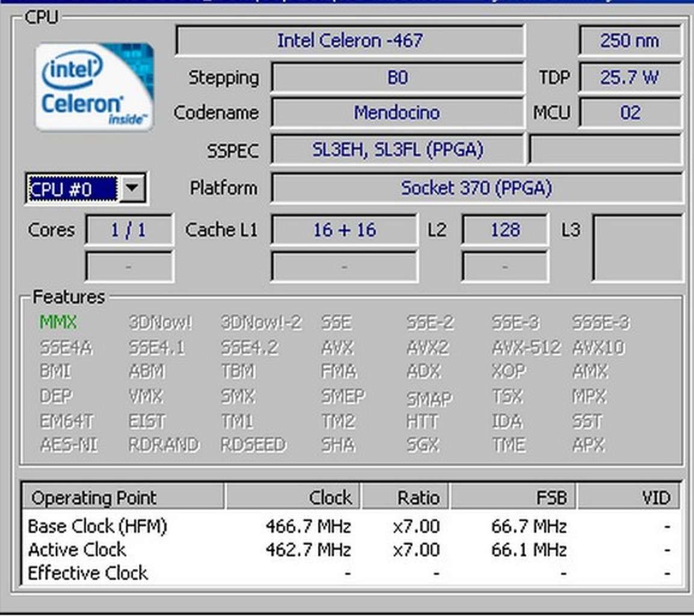This screenshot has height=616, width=694.
Task: Click the Intel Celeron logo image
Action: (93, 86)
